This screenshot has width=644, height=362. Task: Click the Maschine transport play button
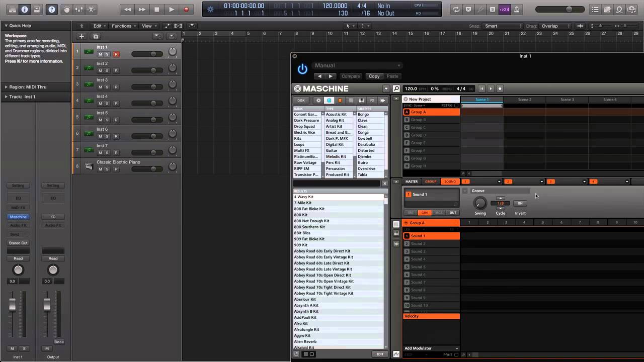point(491,88)
